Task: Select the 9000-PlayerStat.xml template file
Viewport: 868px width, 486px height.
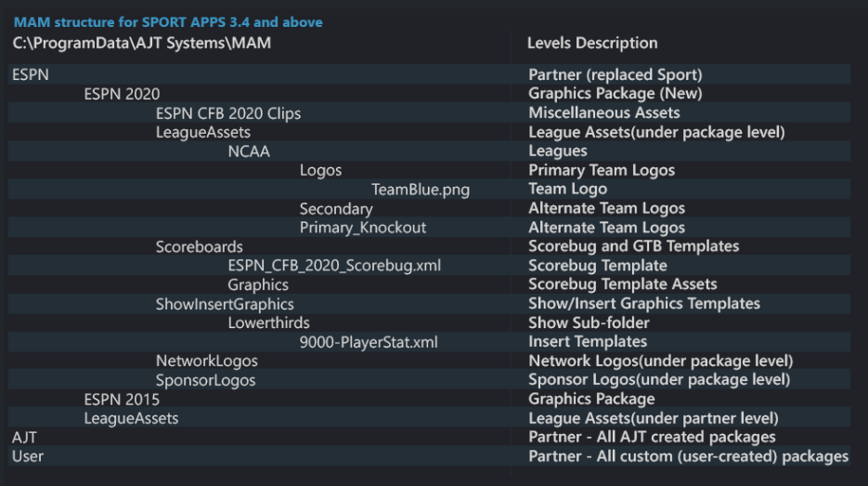Action: click(x=369, y=342)
